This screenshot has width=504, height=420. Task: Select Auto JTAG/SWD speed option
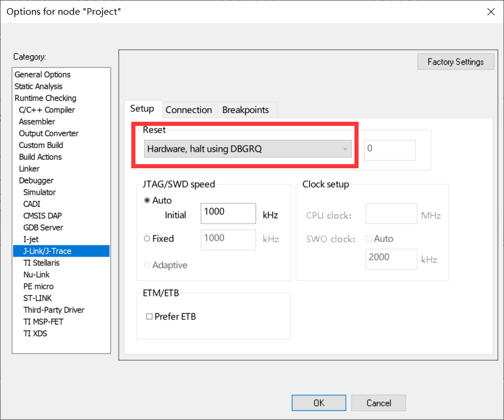(147, 201)
